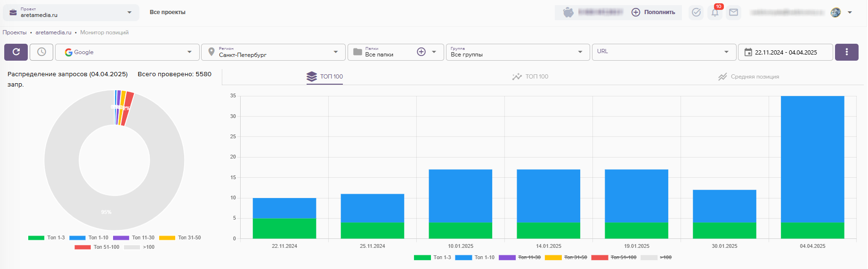Toggle Топ 31-50 series in bar chart legend

click(x=566, y=257)
